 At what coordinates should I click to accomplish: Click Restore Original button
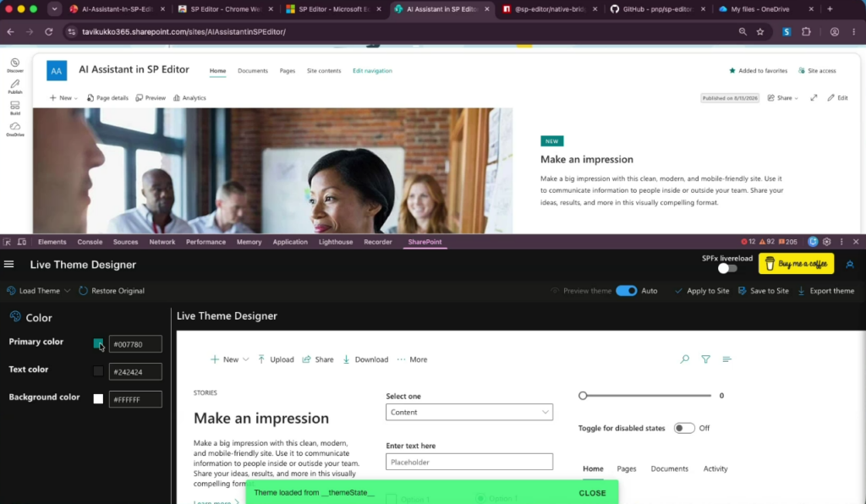point(112,291)
